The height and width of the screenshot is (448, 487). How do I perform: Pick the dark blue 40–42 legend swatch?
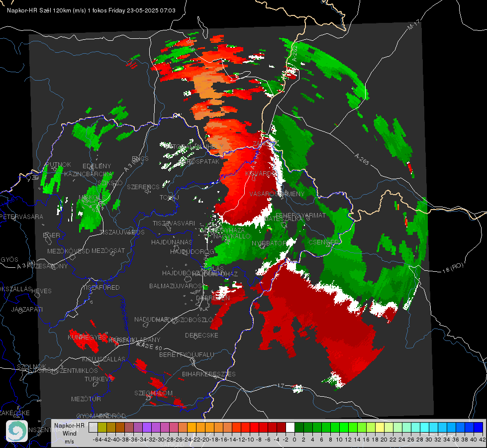[479, 427]
